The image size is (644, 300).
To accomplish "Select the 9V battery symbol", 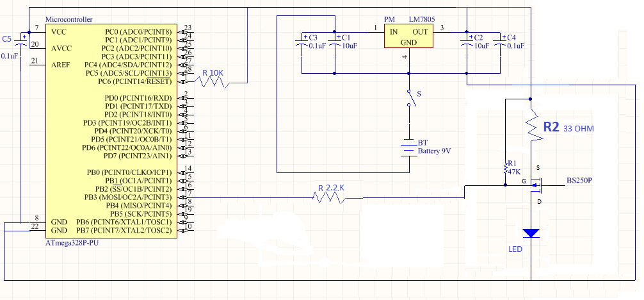I will [x=409, y=147].
